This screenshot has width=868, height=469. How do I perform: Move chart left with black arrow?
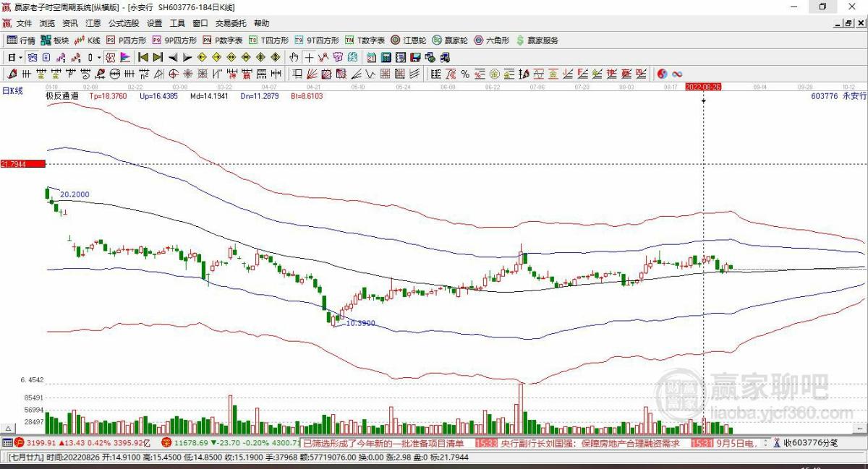[x=174, y=57]
